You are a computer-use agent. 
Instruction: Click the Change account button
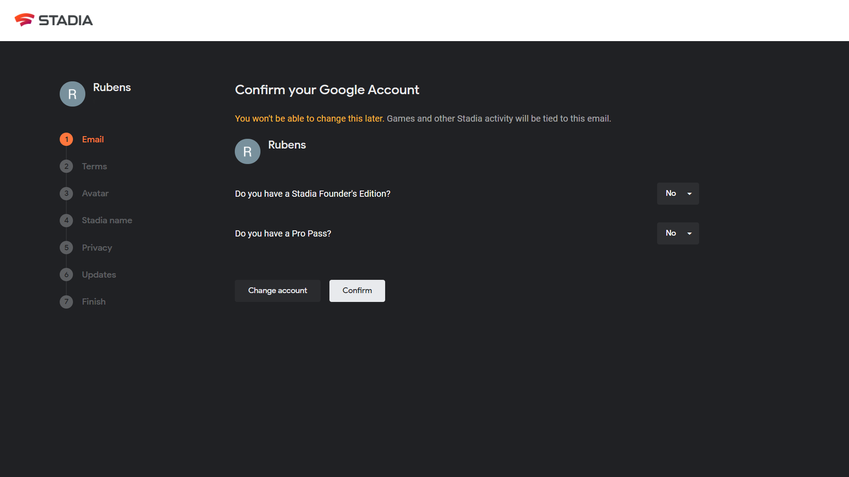(x=277, y=291)
